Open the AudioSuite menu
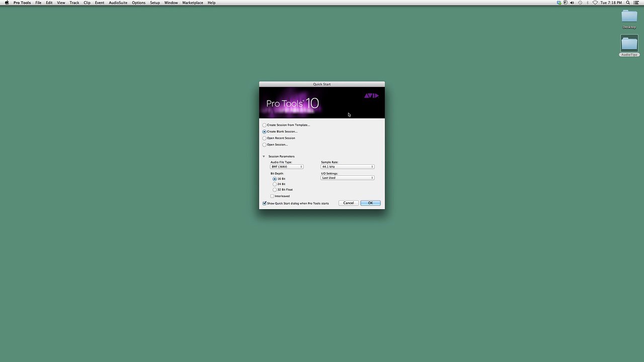Image resolution: width=644 pixels, height=362 pixels. (118, 3)
